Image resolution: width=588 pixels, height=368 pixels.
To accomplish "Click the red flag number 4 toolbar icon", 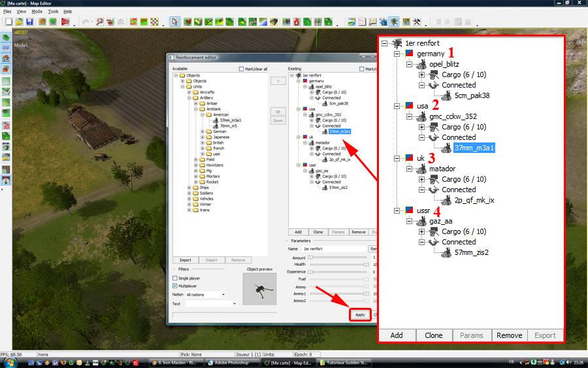I will coord(297,22).
